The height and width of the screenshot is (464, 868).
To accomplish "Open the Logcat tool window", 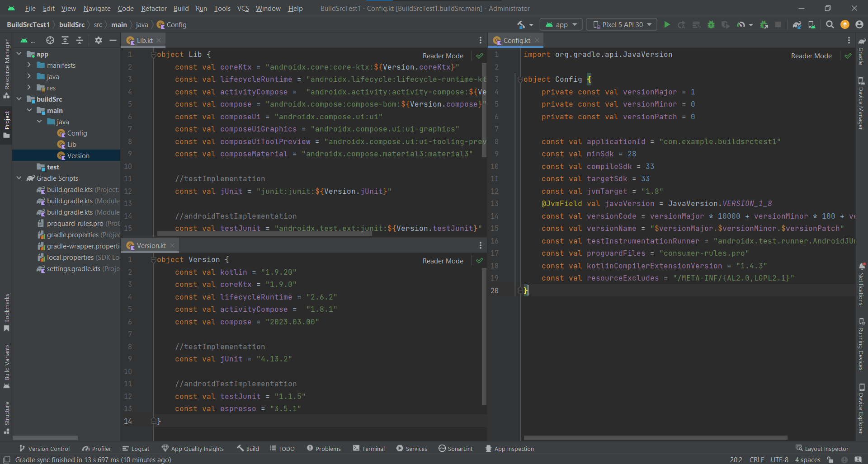I will [136, 449].
